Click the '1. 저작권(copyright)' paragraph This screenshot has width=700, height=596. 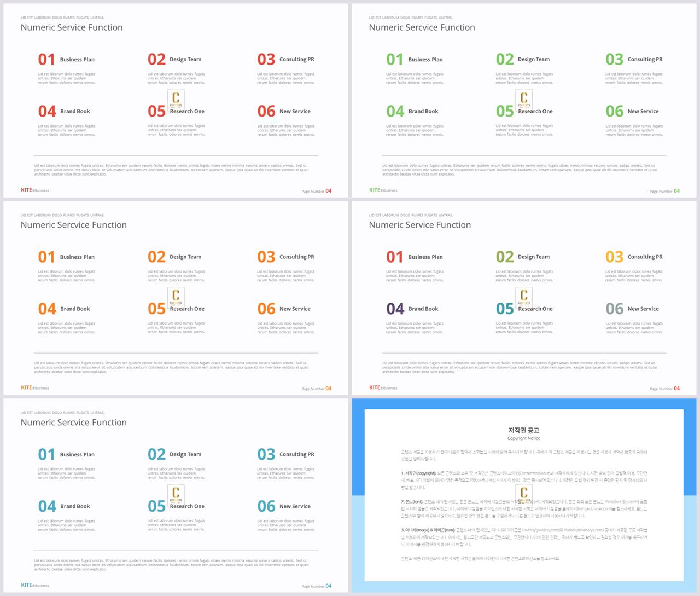click(x=524, y=480)
